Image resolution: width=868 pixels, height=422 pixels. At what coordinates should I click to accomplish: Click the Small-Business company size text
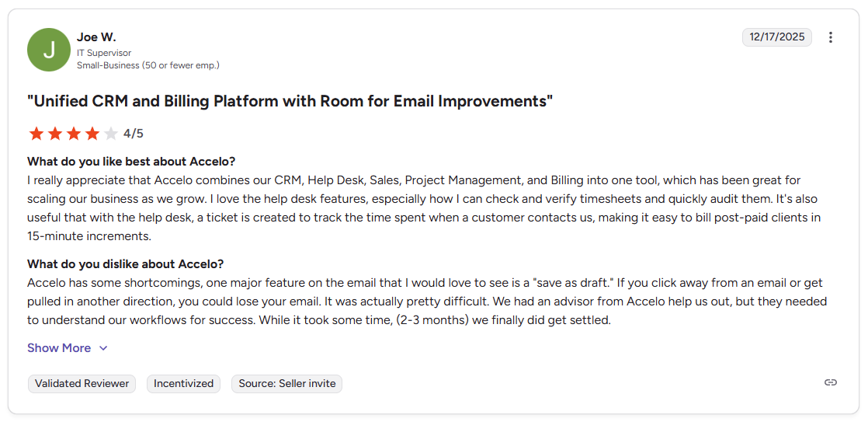coord(148,65)
